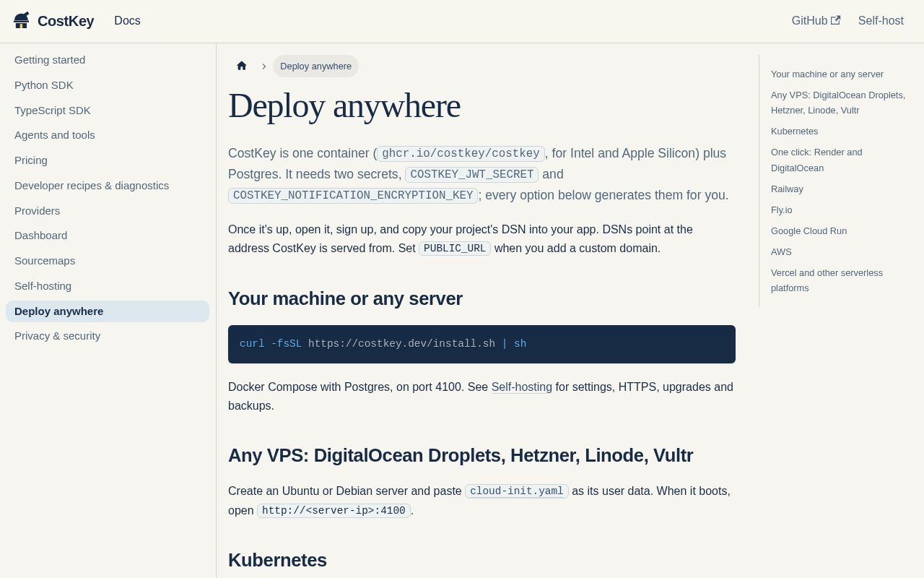
Task: Jump to Kubernetes in table of contents
Action: point(794,131)
